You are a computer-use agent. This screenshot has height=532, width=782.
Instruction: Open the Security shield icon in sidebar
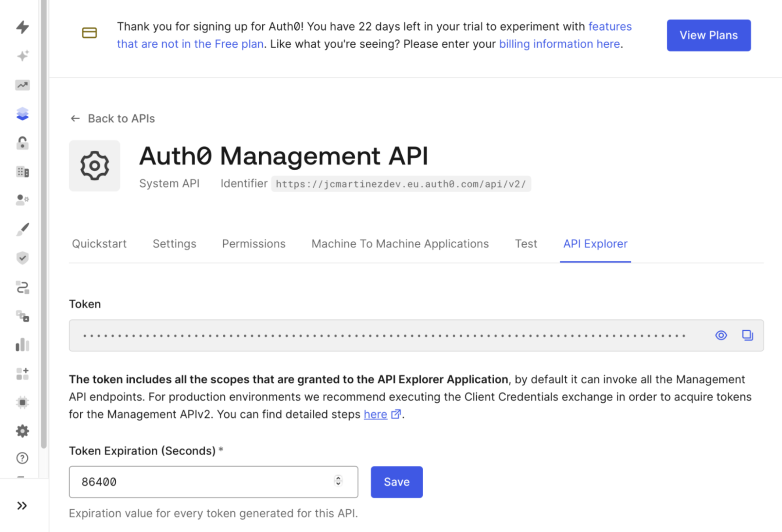click(22, 258)
